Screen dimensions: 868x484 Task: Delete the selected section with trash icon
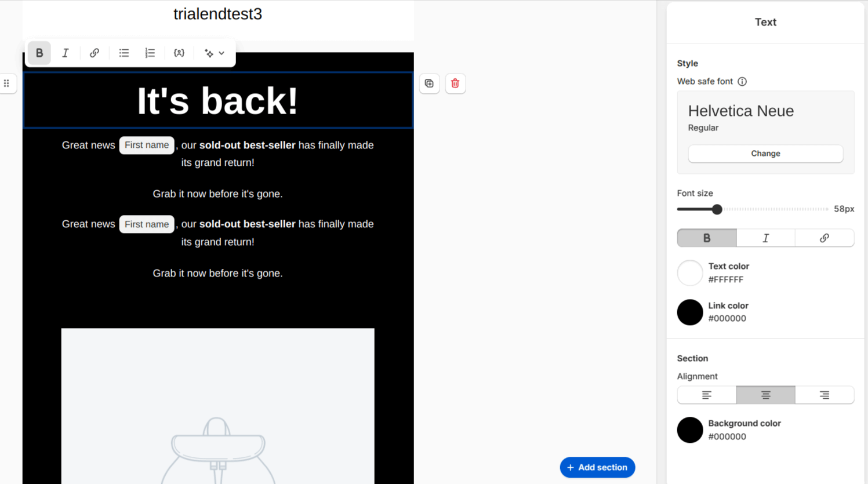click(x=455, y=83)
